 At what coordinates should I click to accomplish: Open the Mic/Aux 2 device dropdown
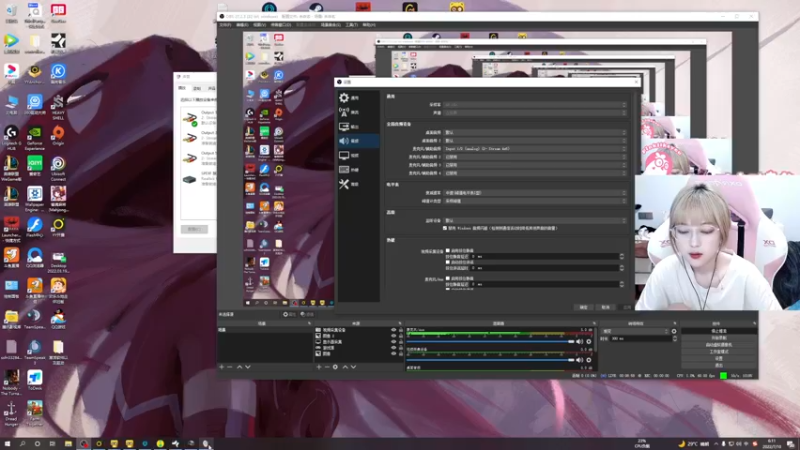[535, 157]
